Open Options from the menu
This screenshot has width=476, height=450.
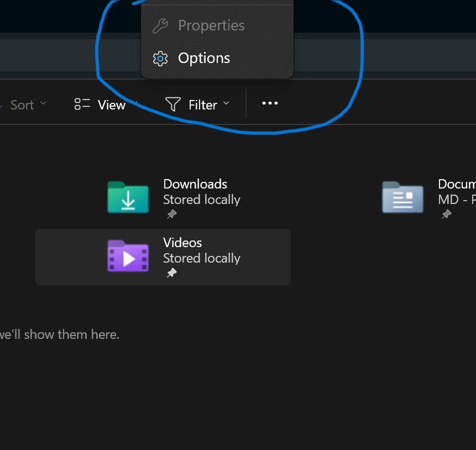217,58
